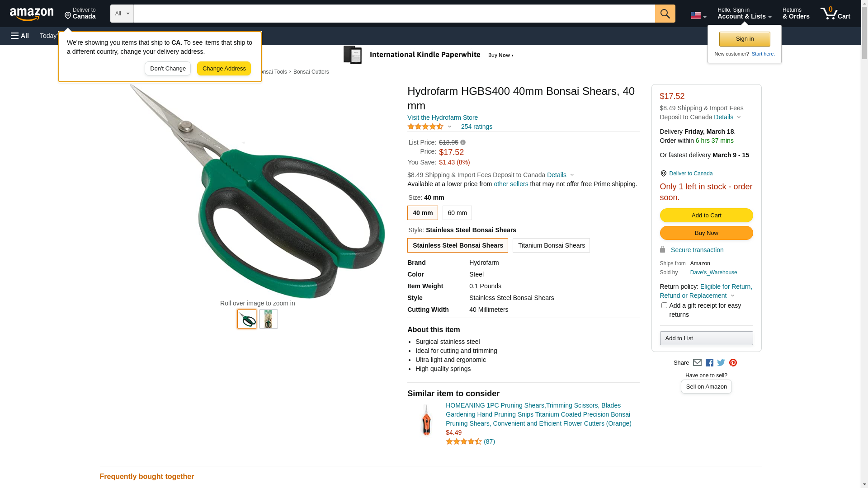Click inside the search input field
Image resolution: width=868 pixels, height=488 pixels.
394,14
